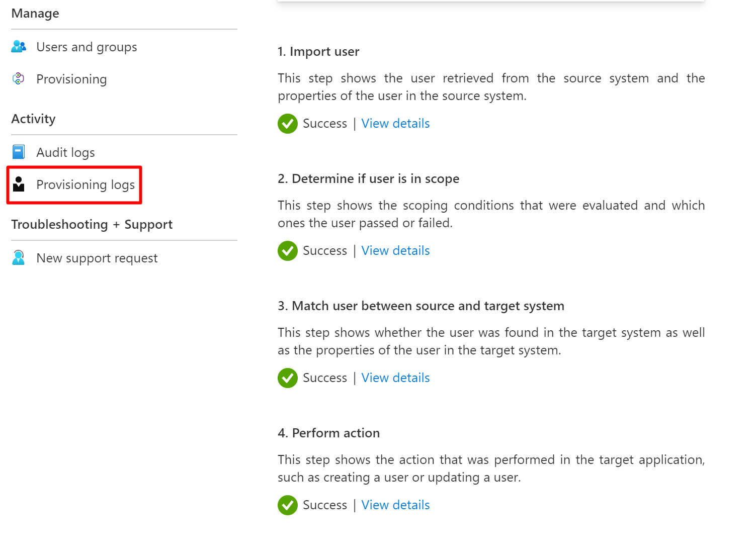Click the Provisioning logs person icon
Viewport: 756px width, 559px height.
tap(19, 184)
